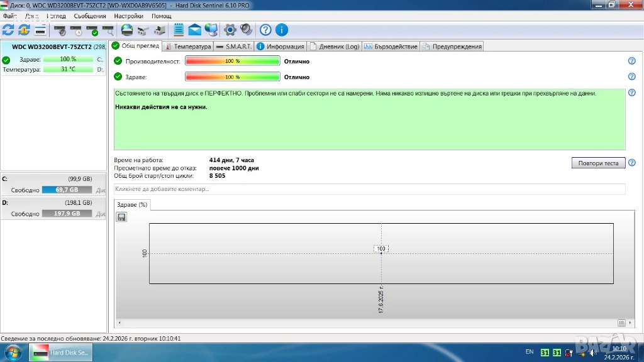
Task: Save graph using the floppy disk icon
Action: 121,217
